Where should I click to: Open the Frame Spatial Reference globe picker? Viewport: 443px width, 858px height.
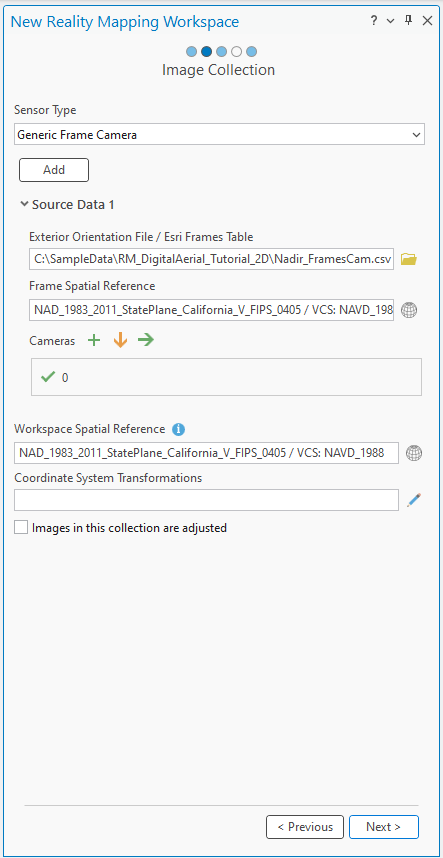click(409, 310)
